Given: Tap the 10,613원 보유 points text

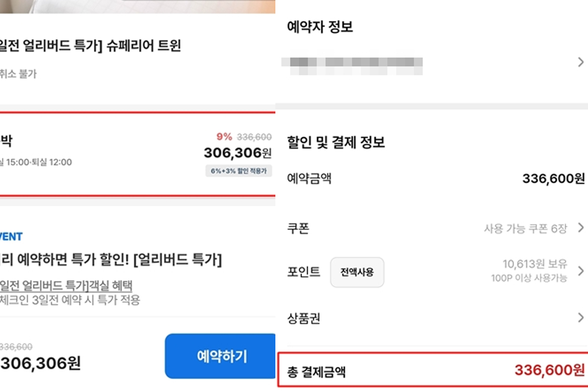Looking at the screenshot, I should click(535, 264).
